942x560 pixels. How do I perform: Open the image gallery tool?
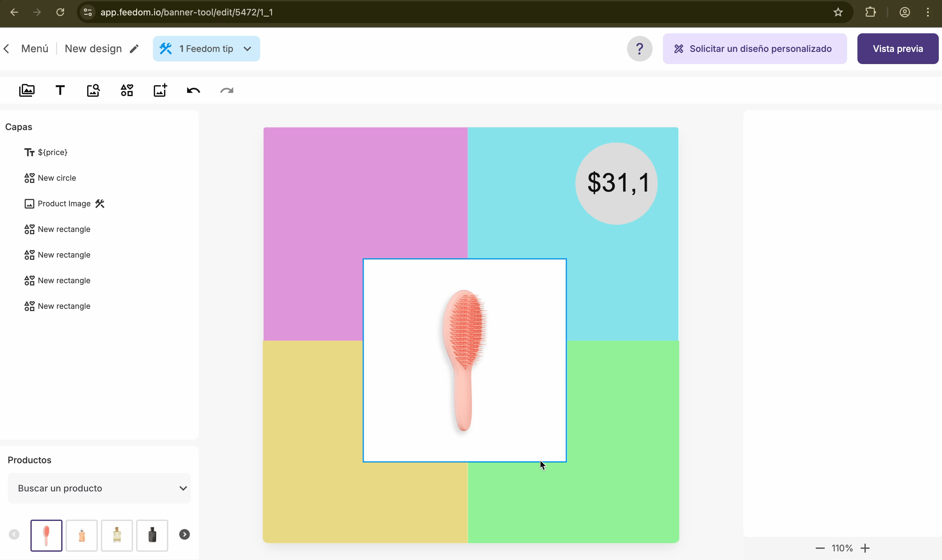27,90
